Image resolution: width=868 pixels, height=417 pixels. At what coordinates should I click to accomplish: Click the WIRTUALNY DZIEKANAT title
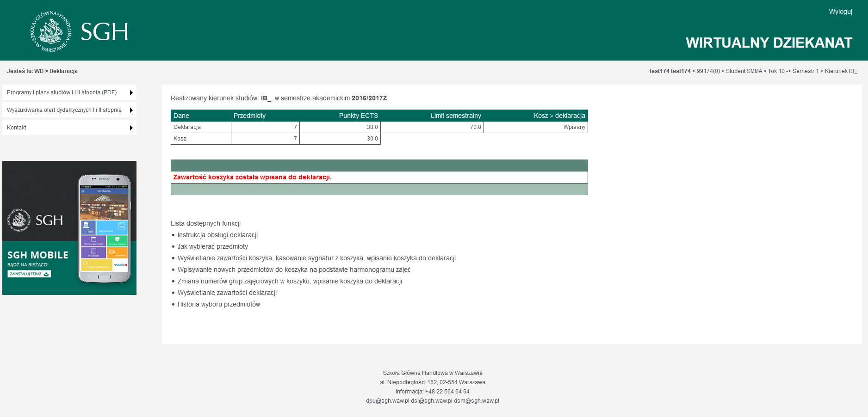point(769,43)
